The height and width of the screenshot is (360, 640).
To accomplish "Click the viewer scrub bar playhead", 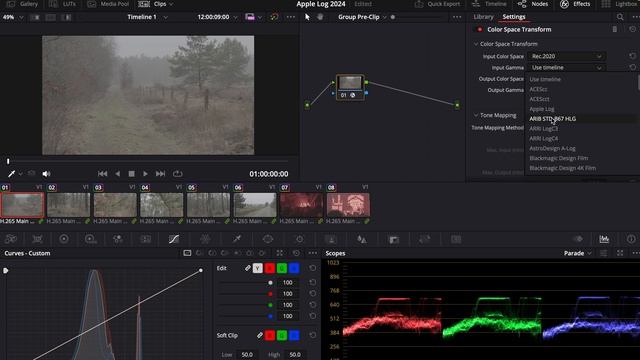I will (x=8, y=162).
